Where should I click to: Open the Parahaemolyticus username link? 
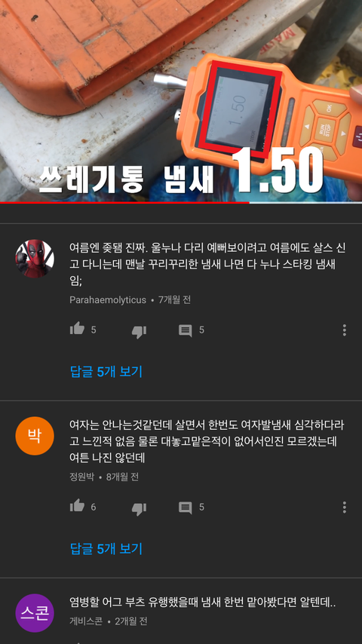click(108, 300)
